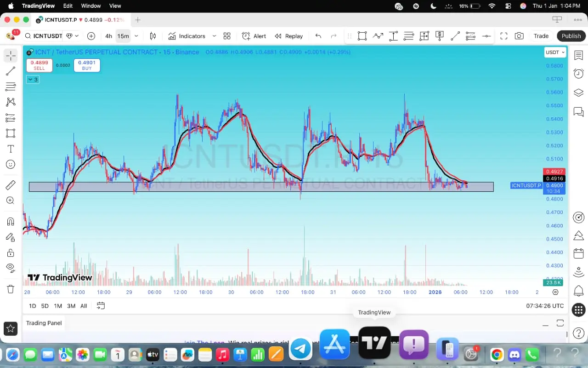Screen dimensions: 588x368
Task: Select the ICNTUSDT.P chart tab
Action: (81, 20)
